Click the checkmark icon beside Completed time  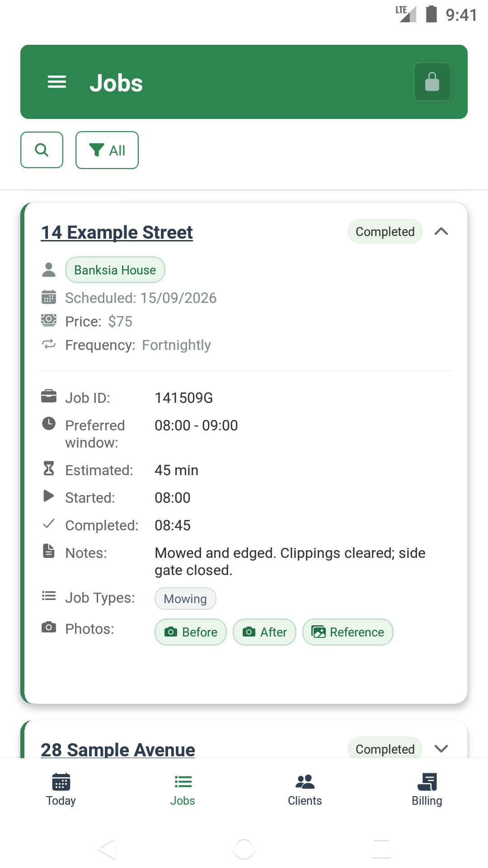coord(49,524)
